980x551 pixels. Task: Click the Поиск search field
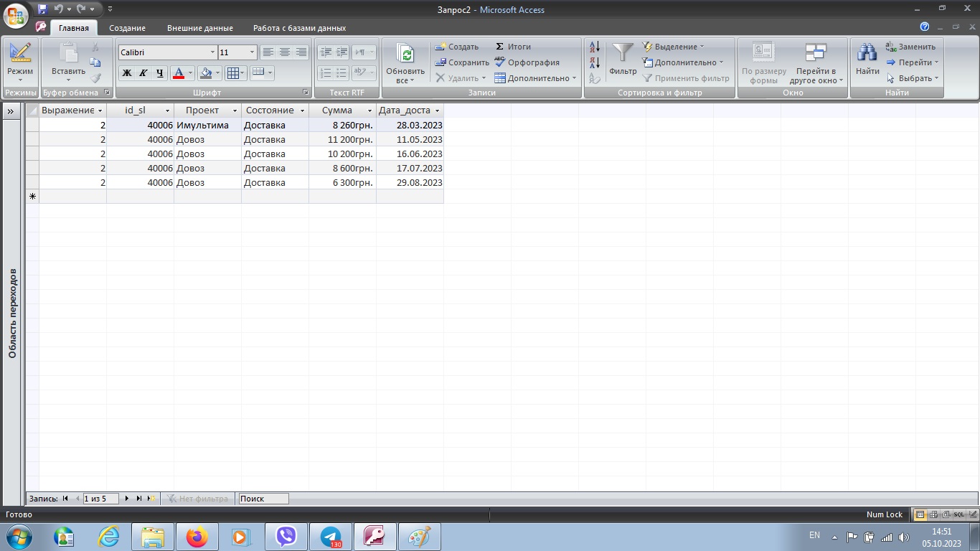tap(263, 499)
